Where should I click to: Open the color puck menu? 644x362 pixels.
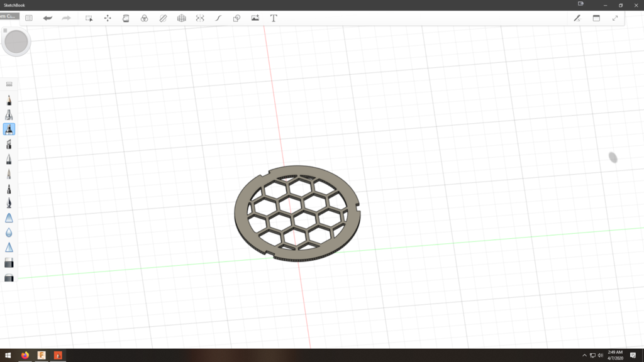point(16,42)
